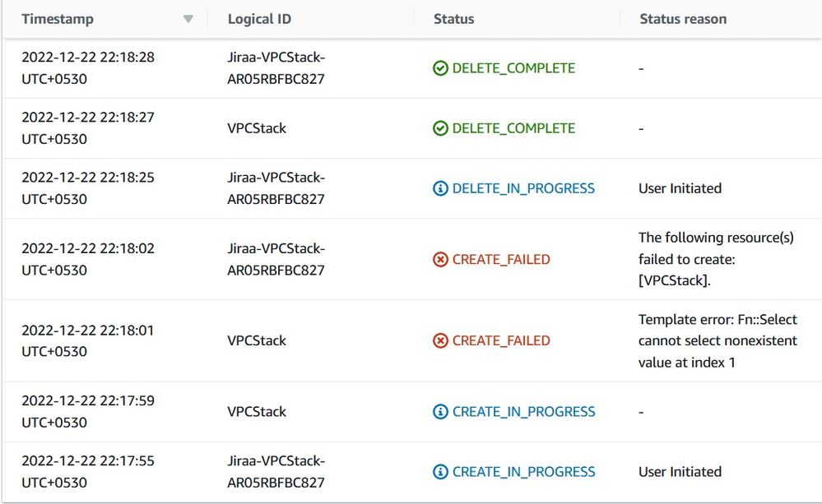
Task: Select the Fn::Select template error message
Action: pyautogui.click(x=718, y=341)
